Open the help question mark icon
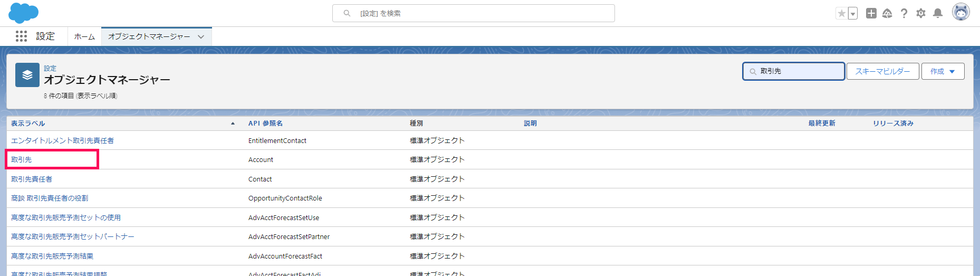Screen dimensions: 980x276 [x=904, y=13]
